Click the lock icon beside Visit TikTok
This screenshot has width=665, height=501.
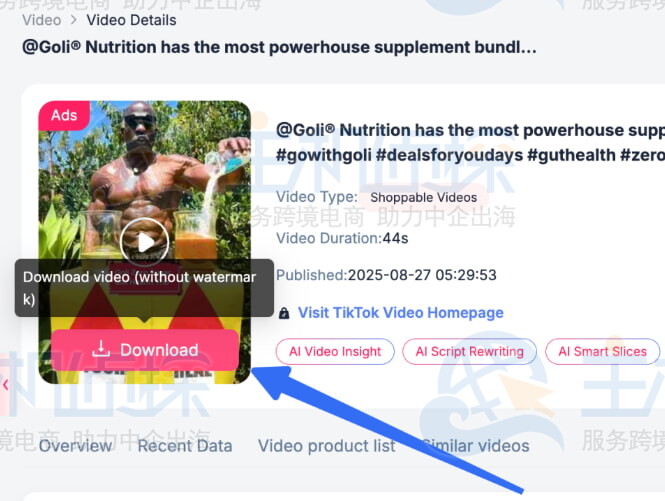(284, 313)
